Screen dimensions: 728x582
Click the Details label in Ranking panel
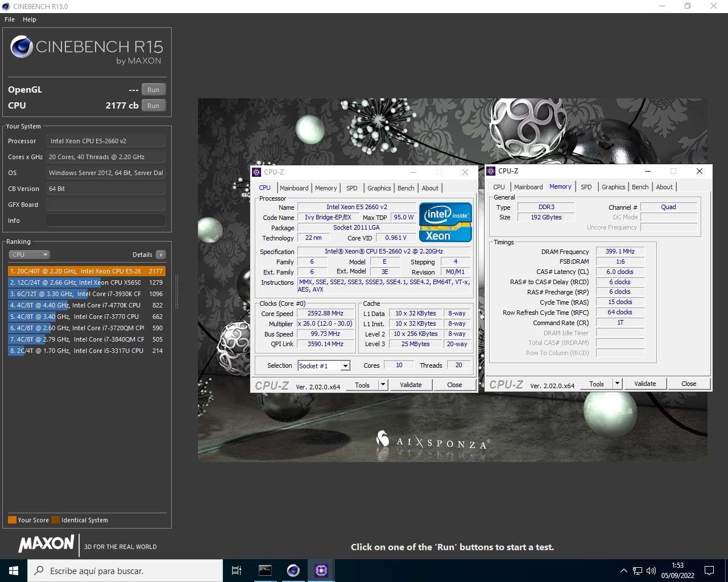point(142,255)
